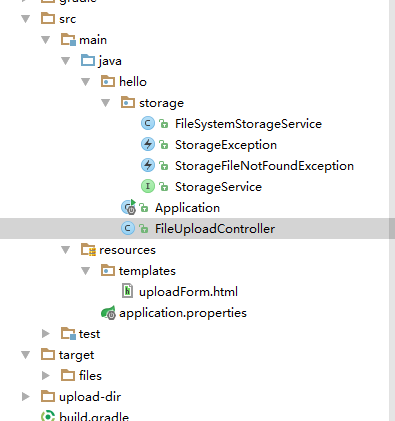Select the resources folder label
Viewport: 395px width, 421px height.
pyautogui.click(x=127, y=250)
